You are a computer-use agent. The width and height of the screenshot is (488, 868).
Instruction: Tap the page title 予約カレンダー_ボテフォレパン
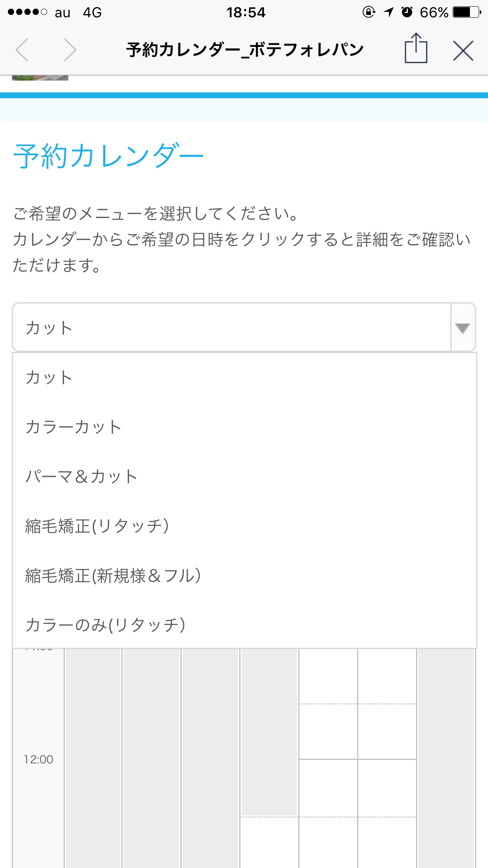[245, 50]
